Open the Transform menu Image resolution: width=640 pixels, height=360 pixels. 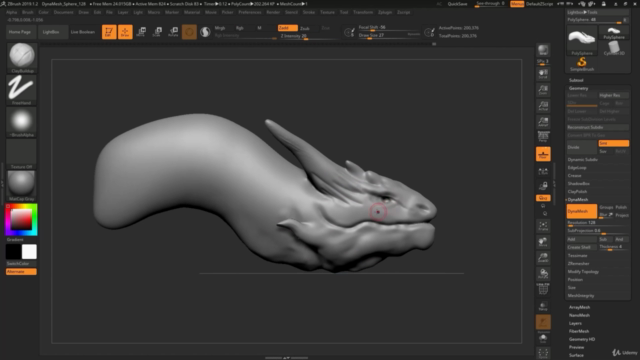point(363,12)
